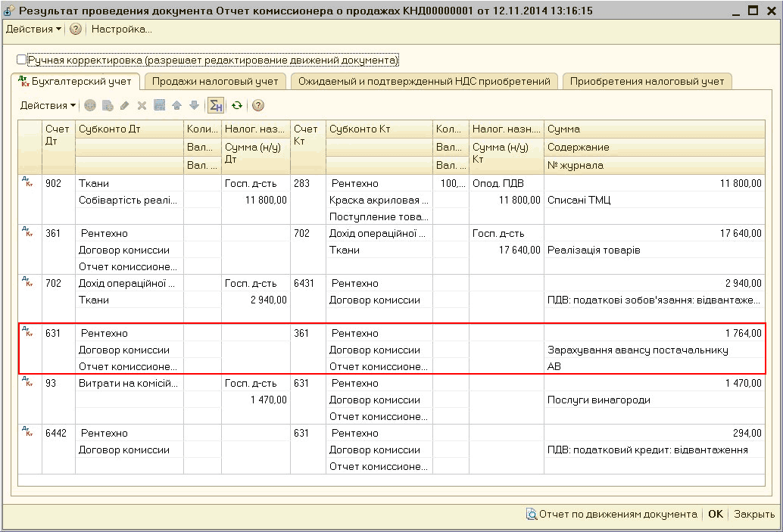Click the delete X toolbar icon
The image size is (783, 532).
142,105
